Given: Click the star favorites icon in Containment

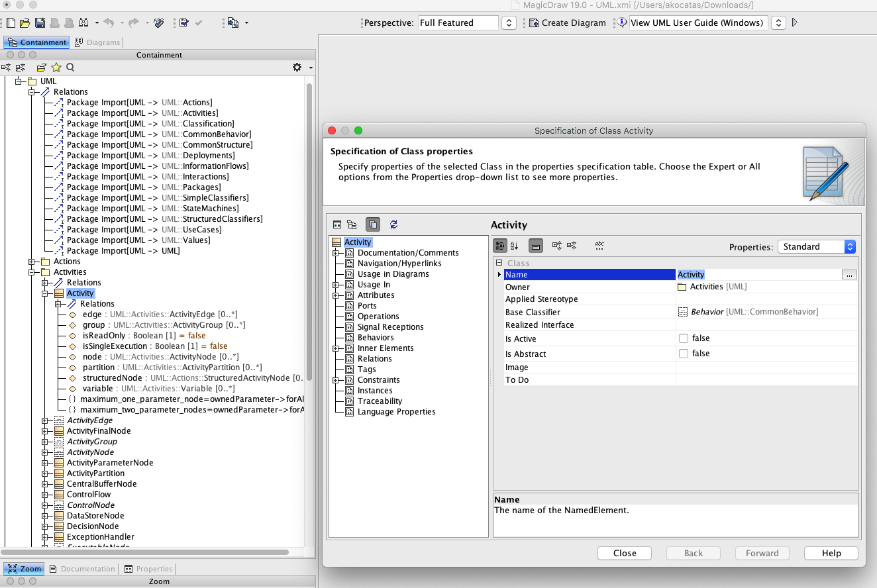Looking at the screenshot, I should [56, 68].
